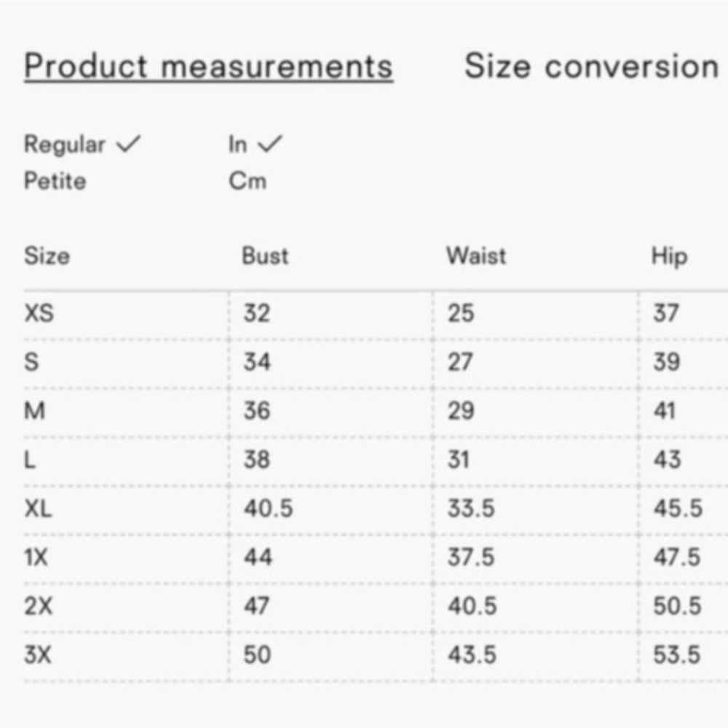The width and height of the screenshot is (728, 728).
Task: Click the L waist value 31
Action: (458, 459)
